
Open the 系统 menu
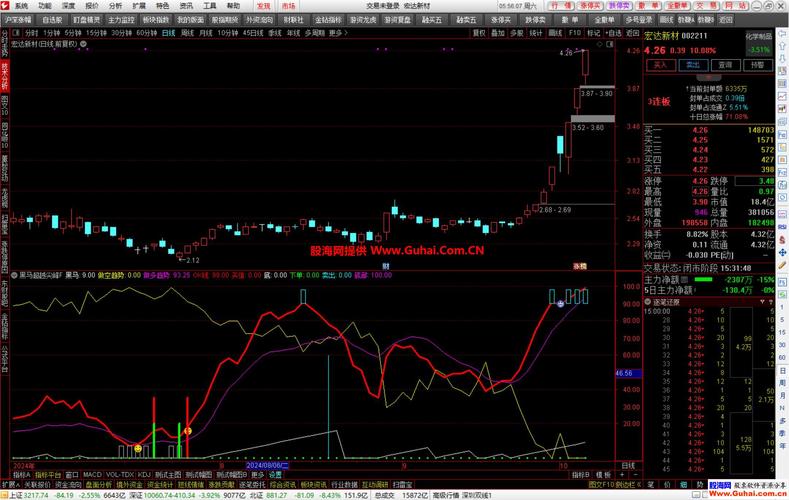[x=21, y=6]
